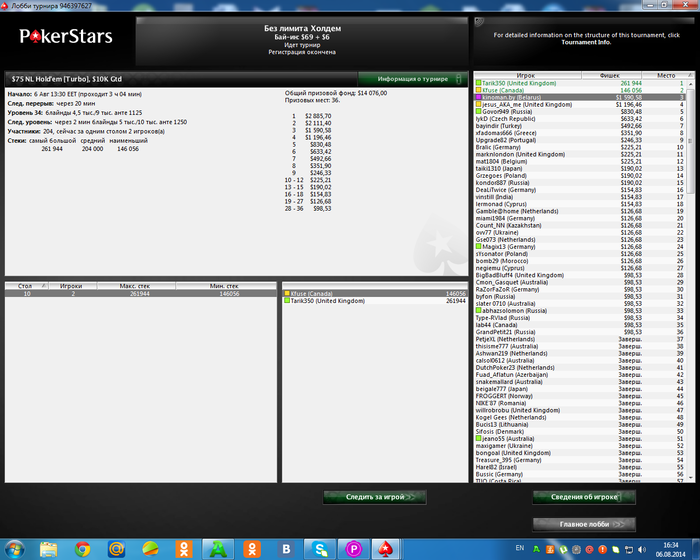The width and height of the screenshot is (700, 560).
Task: Select Count_NN (Kazakhstan) row
Action: [580, 225]
